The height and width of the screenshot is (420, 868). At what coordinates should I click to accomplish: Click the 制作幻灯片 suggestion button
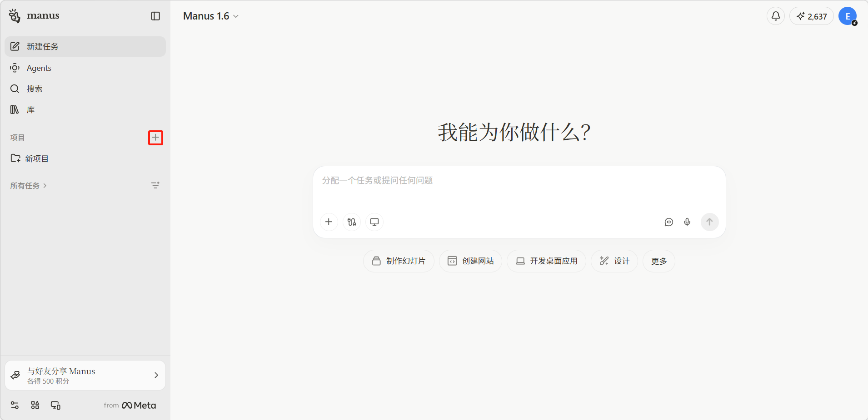coord(399,261)
